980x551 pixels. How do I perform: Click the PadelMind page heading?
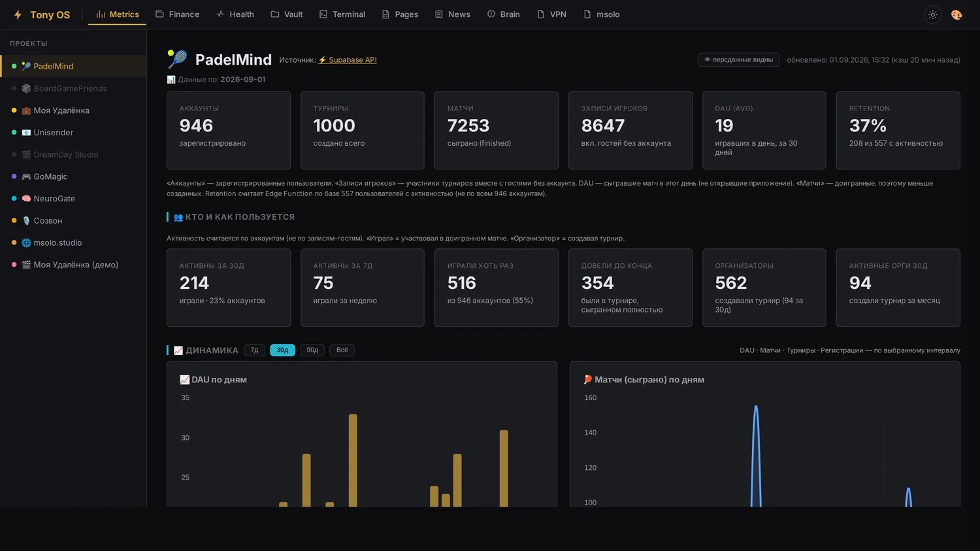pos(233,59)
